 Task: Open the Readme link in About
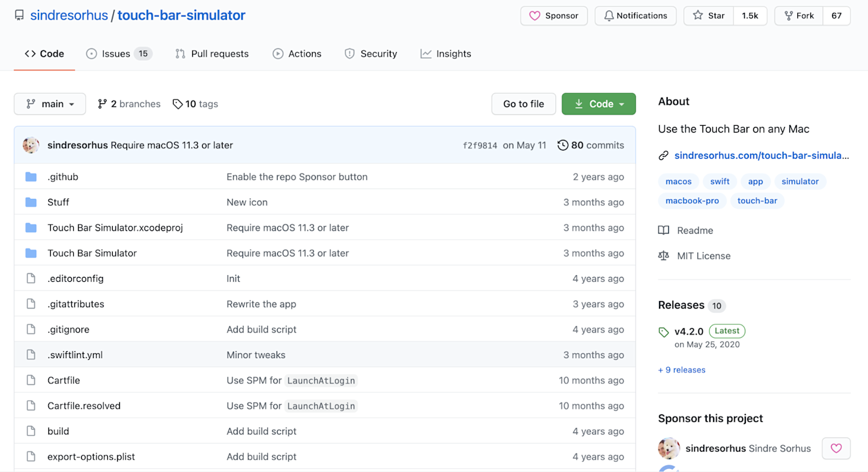pos(695,230)
